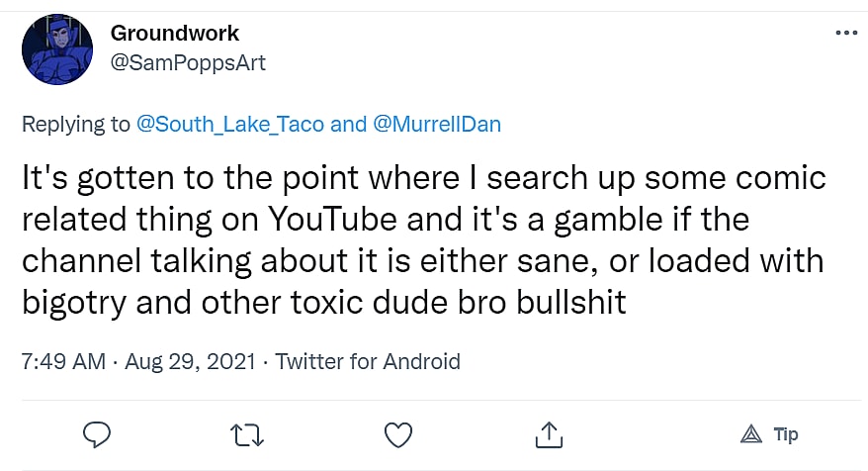Click the 'Replying to' text
This screenshot has width=868, height=471.
pyautogui.click(x=75, y=124)
